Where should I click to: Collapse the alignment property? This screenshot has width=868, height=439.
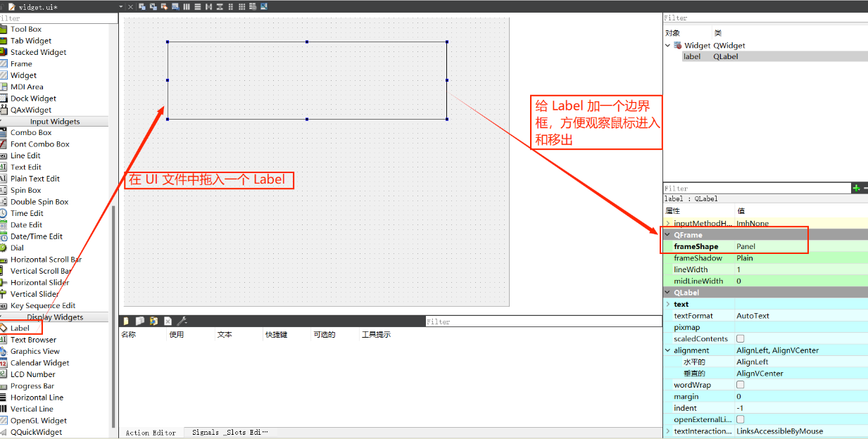point(668,350)
